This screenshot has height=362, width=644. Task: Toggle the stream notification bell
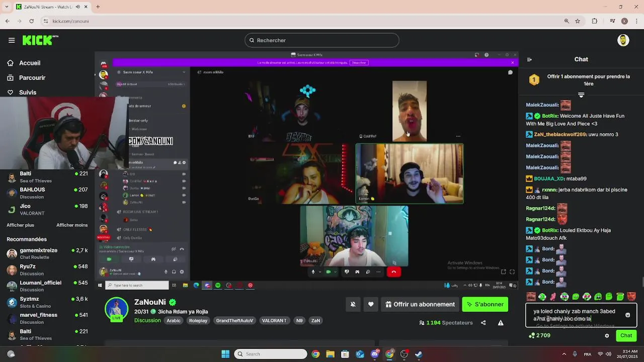point(353,304)
